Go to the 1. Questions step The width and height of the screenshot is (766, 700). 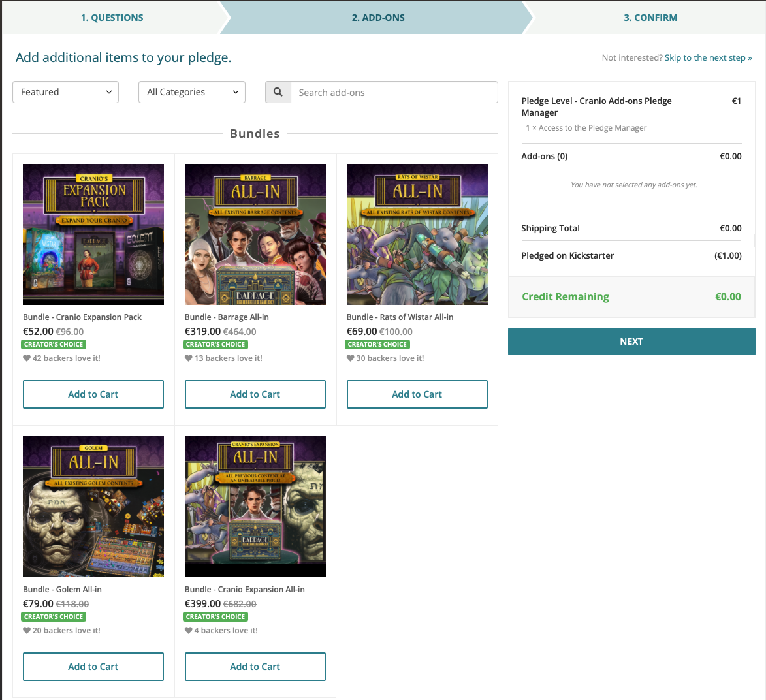112,18
